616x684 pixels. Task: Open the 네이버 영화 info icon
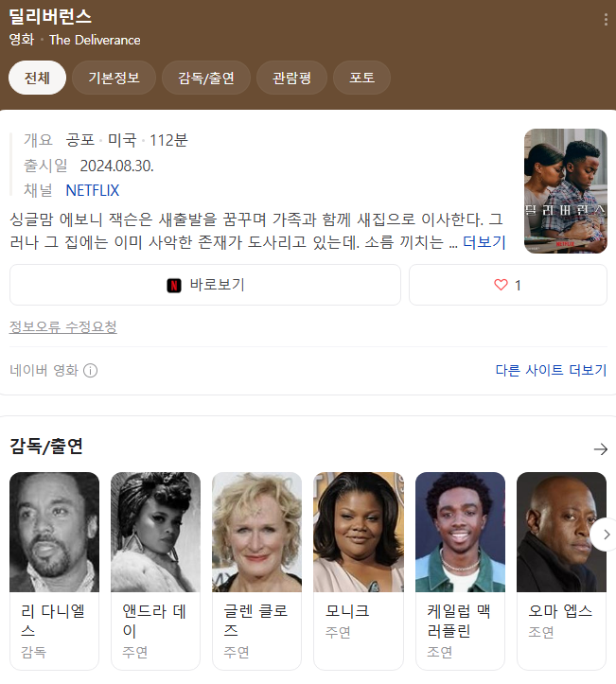90,371
